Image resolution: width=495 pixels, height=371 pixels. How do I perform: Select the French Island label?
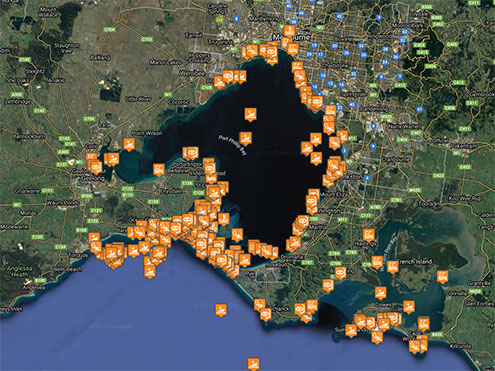415,261
